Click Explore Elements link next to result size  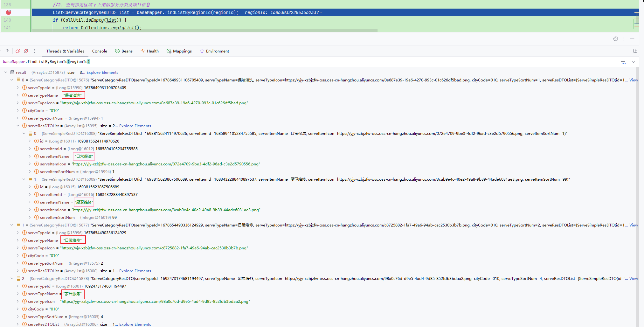pyautogui.click(x=102, y=73)
